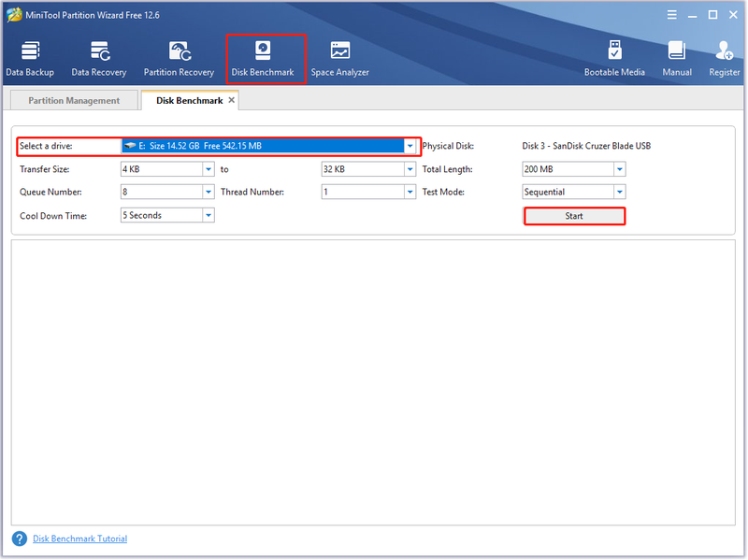Viewport: 748px width, 560px height.
Task: Click the Physical Disk label
Action: pyautogui.click(x=448, y=146)
